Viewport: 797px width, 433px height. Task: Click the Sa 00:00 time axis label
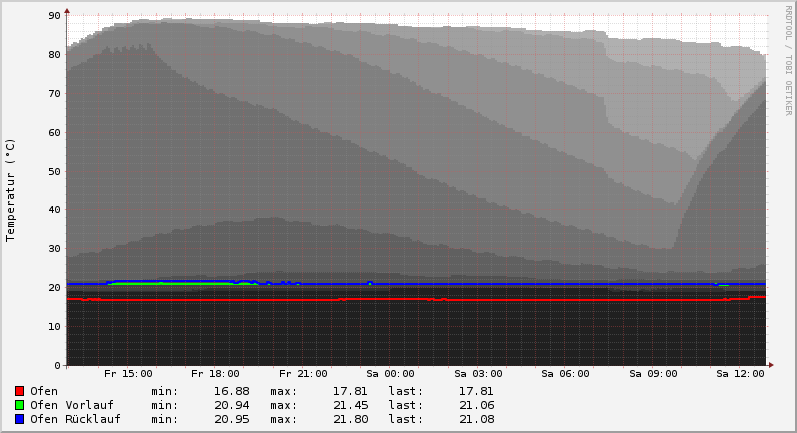[x=390, y=374]
